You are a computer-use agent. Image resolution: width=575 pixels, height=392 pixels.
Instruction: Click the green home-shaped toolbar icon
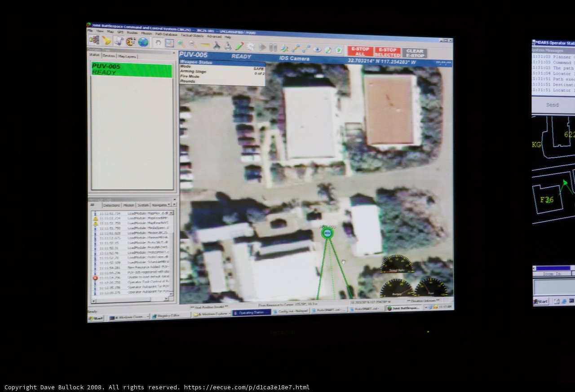tap(338, 50)
